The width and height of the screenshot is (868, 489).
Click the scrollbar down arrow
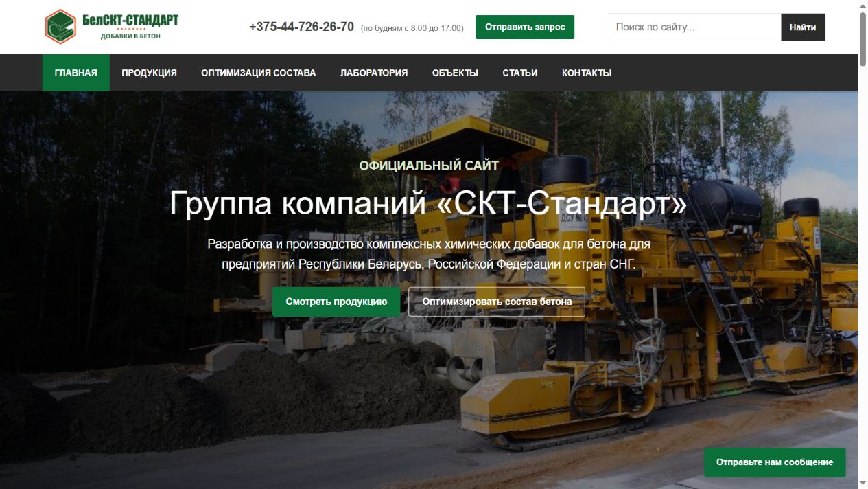coord(863,484)
